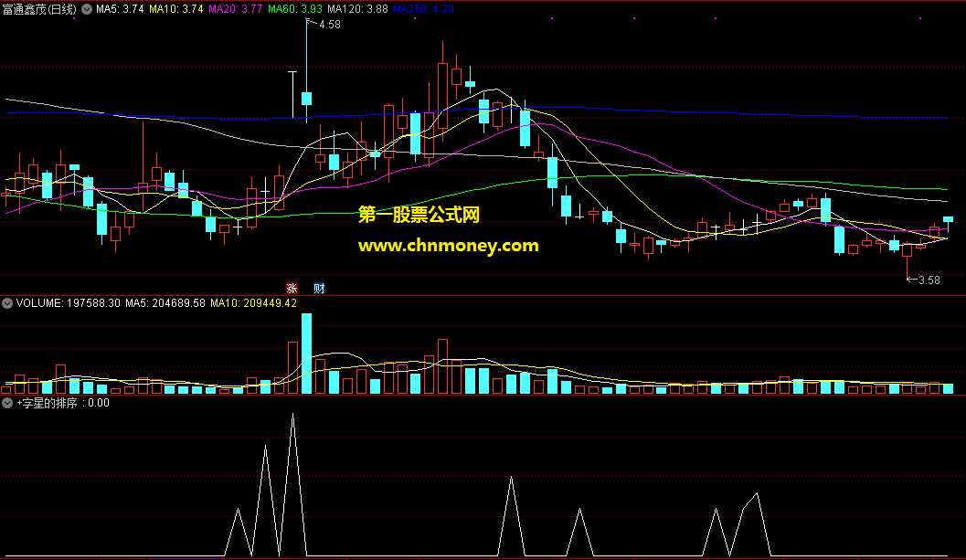Click the 3.58 low price annotation
This screenshot has height=560, width=966.
pos(929,280)
